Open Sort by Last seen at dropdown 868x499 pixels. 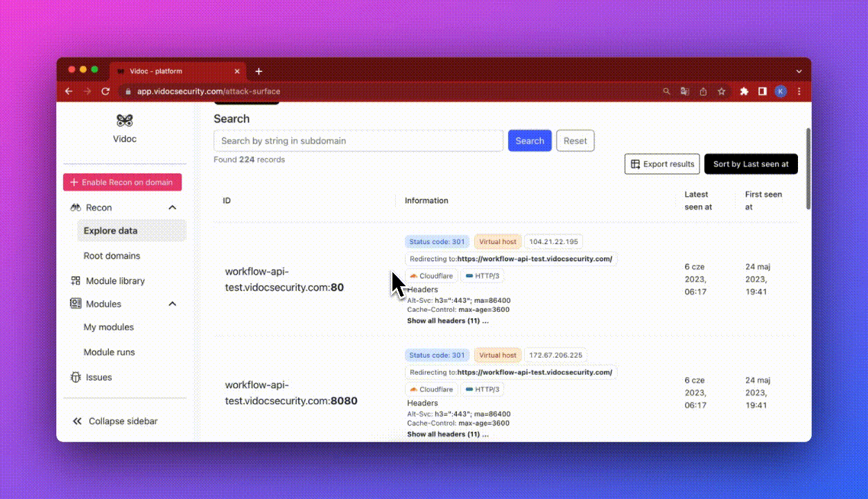[750, 164]
